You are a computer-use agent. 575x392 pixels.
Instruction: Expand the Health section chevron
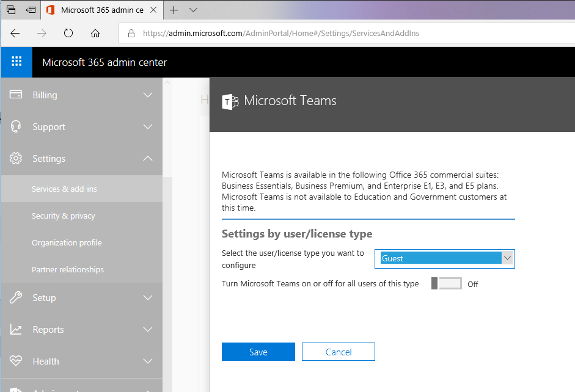(148, 361)
